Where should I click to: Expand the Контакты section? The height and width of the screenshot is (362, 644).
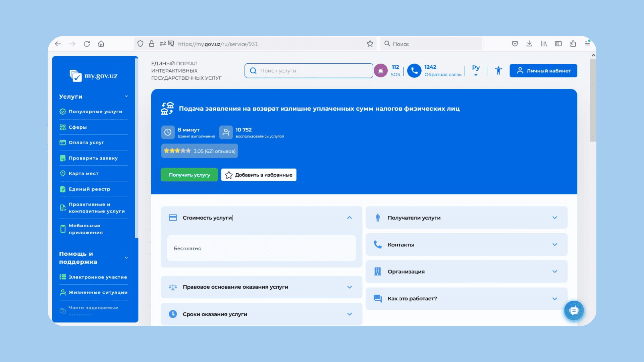pyautogui.click(x=554, y=245)
